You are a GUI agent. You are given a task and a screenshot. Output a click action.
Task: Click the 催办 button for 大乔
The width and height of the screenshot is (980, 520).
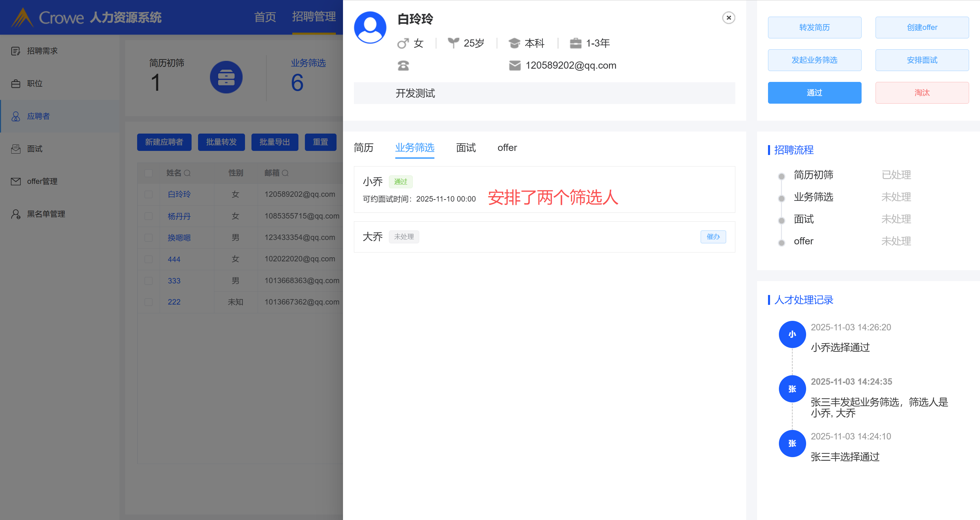pyautogui.click(x=713, y=237)
